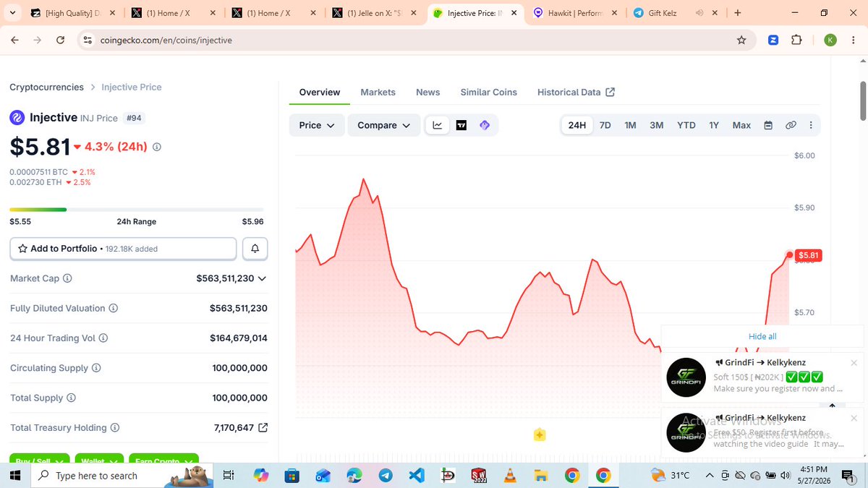Select the 7D time range

pos(605,125)
